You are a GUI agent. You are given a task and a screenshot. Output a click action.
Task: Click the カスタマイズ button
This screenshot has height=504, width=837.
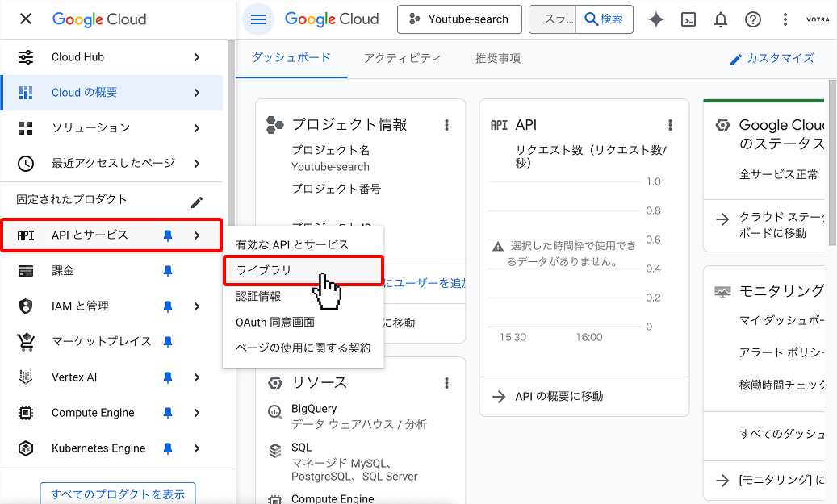tap(772, 59)
